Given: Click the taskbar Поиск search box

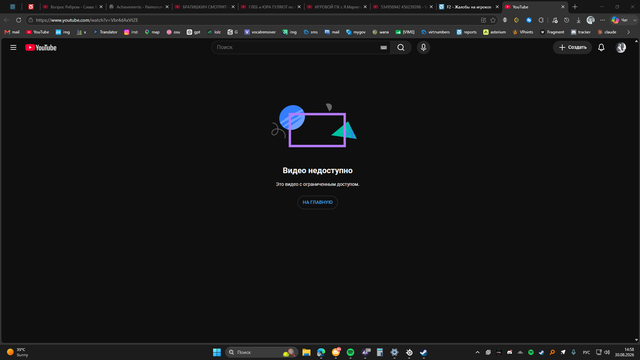Looking at the screenshot, I should 261,352.
